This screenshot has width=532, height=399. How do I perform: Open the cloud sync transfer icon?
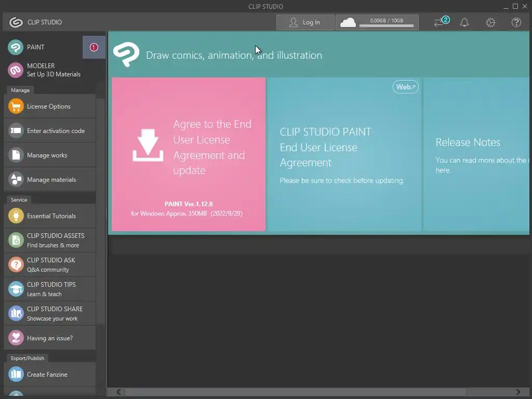tap(441, 22)
